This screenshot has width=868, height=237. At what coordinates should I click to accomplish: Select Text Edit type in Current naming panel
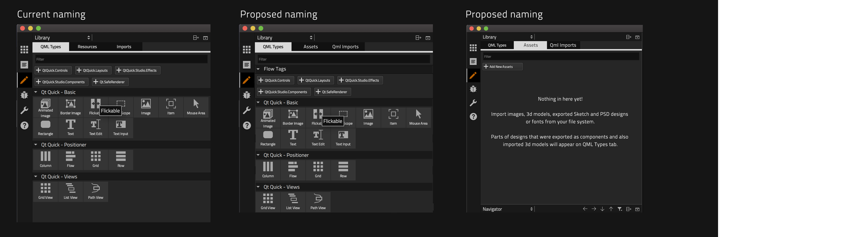[x=96, y=127]
